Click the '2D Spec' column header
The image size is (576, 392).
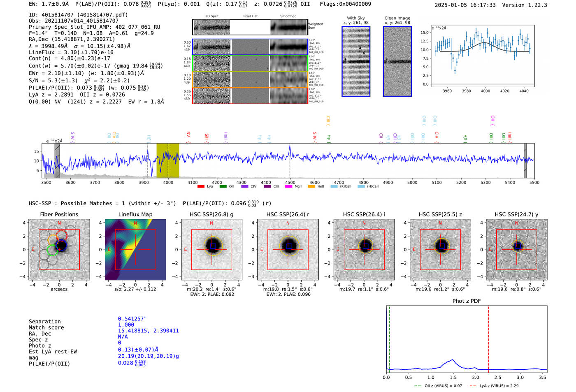(212, 16)
